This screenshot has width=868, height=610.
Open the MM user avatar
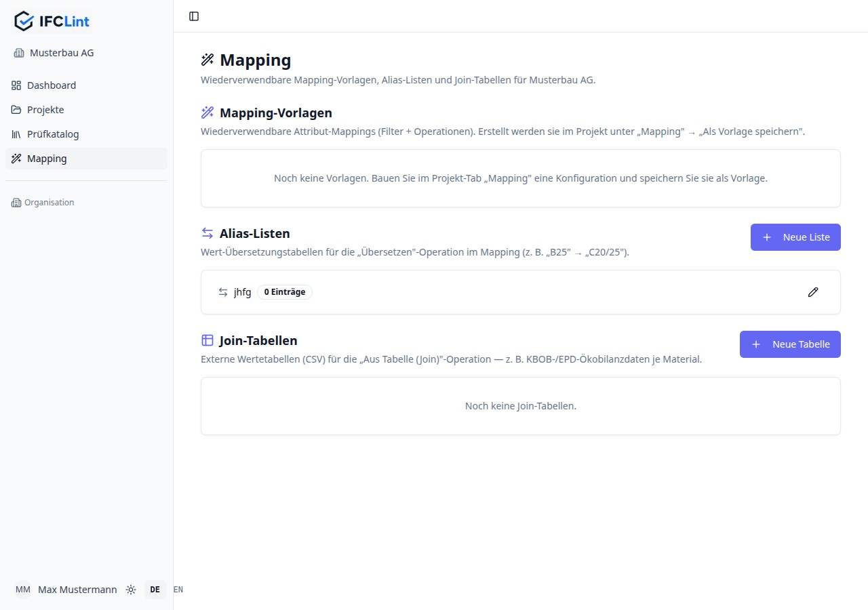tap(23, 590)
